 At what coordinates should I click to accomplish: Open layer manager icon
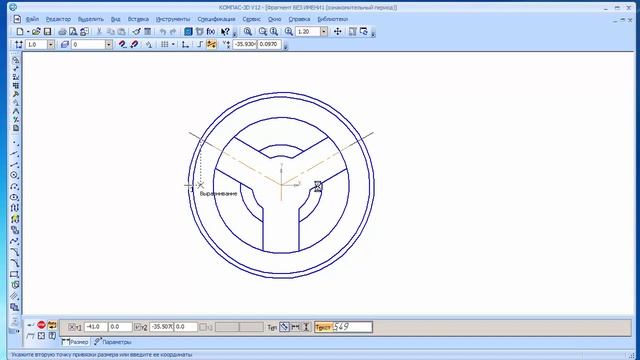click(x=64, y=44)
